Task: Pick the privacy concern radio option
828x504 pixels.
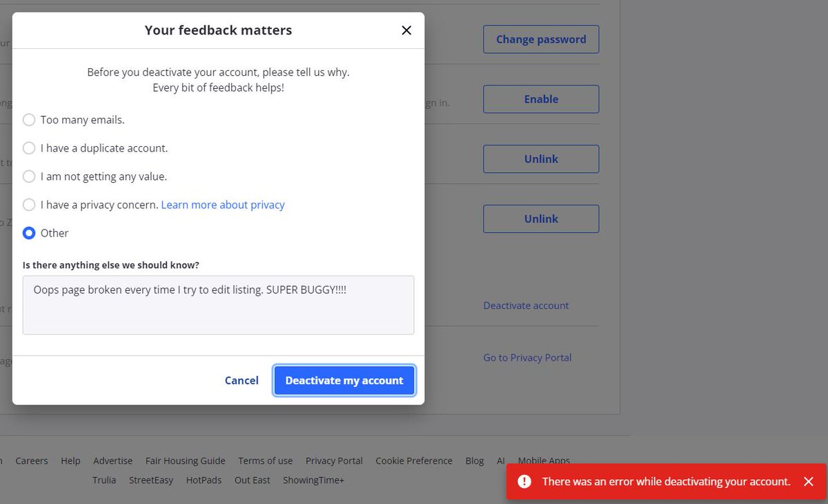Action: coord(29,205)
